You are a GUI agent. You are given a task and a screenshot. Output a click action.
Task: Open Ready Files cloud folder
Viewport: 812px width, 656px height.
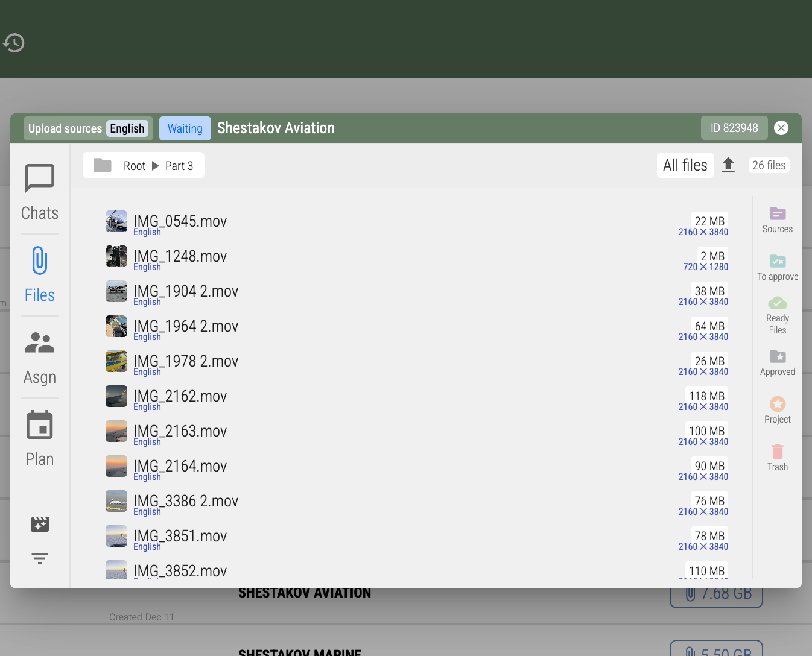click(x=777, y=315)
